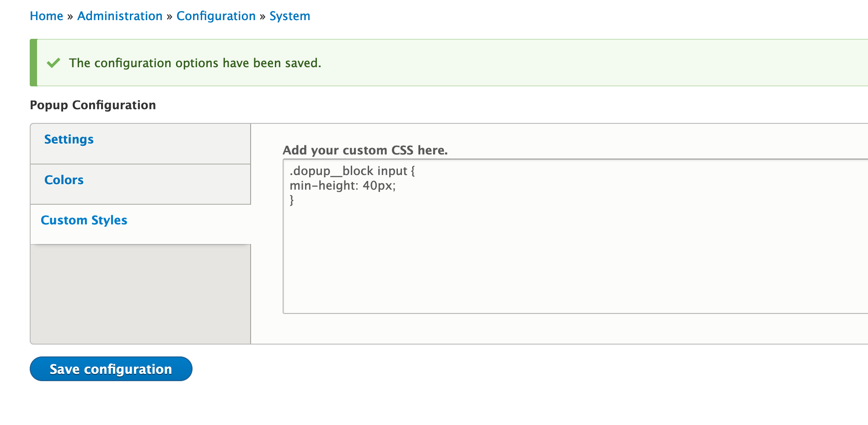Click the 'configuration options have been saved' message
The height and width of the screenshot is (425, 868).
195,63
